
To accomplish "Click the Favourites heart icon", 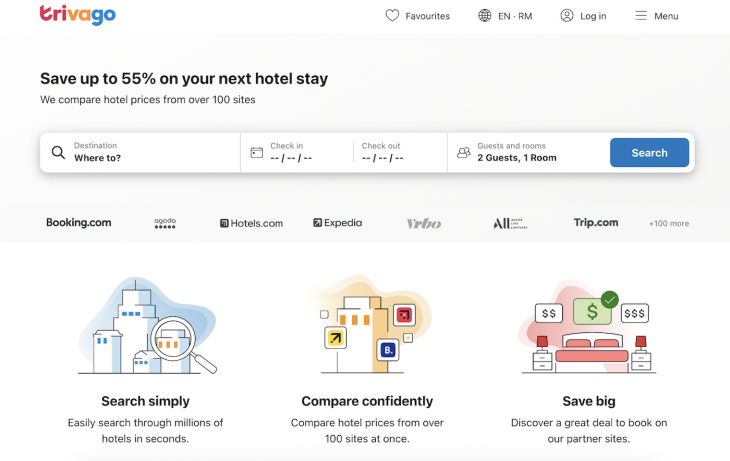I will pos(392,16).
